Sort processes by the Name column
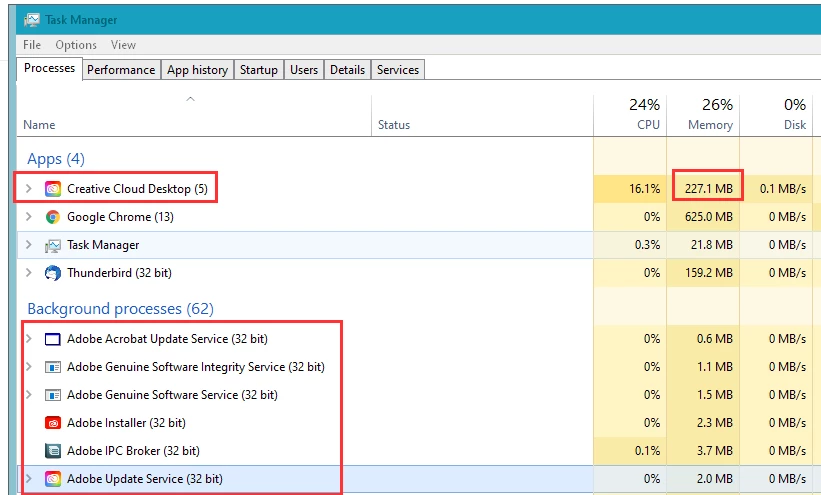 [x=194, y=115]
